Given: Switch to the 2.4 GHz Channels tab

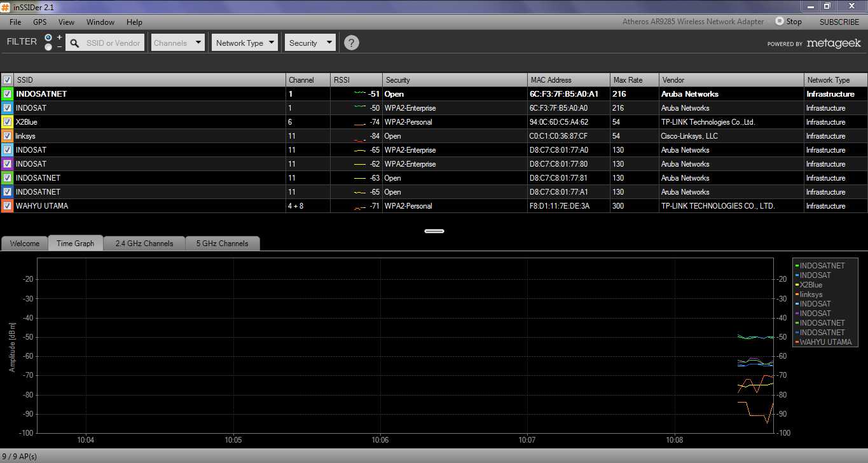Looking at the screenshot, I should (144, 244).
